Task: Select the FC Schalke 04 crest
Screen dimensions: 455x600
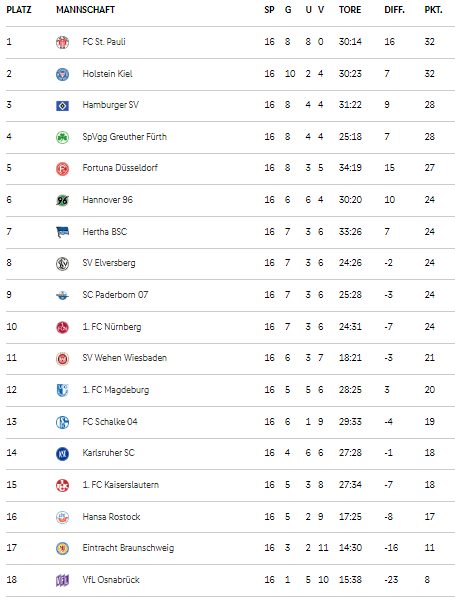Action: (x=62, y=422)
